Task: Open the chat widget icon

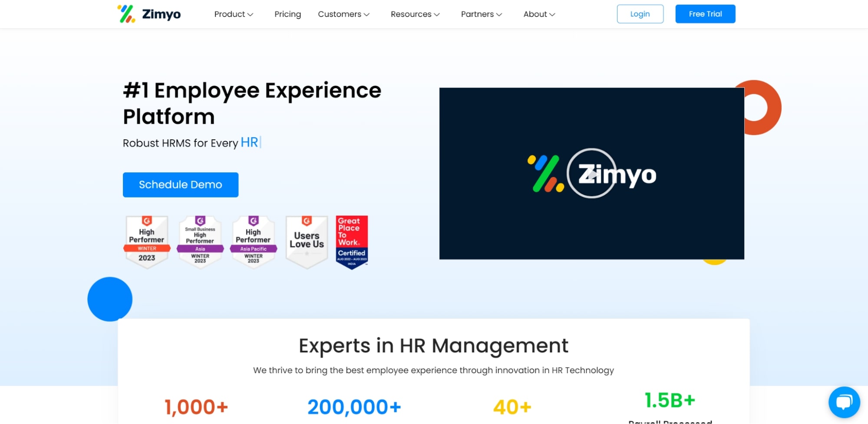Action: coord(844,402)
